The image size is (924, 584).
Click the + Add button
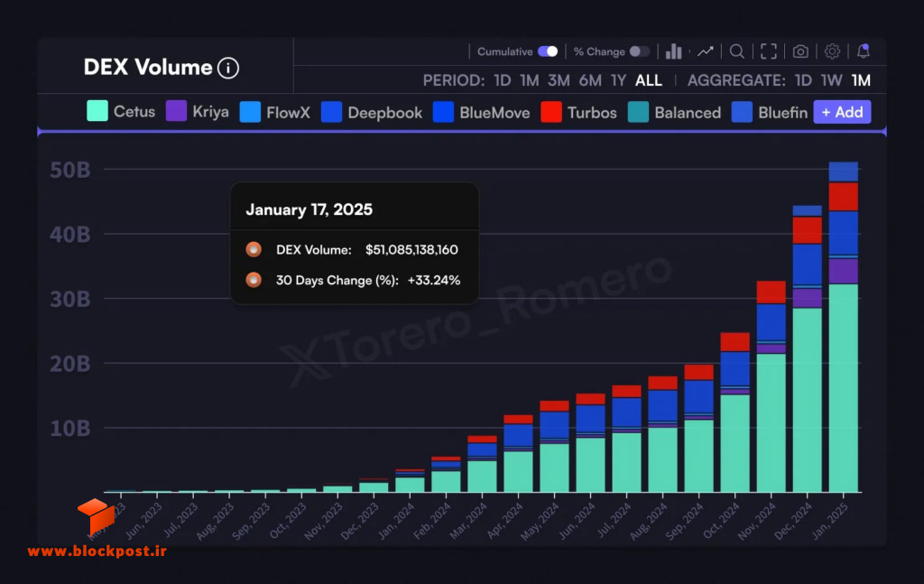coord(842,112)
